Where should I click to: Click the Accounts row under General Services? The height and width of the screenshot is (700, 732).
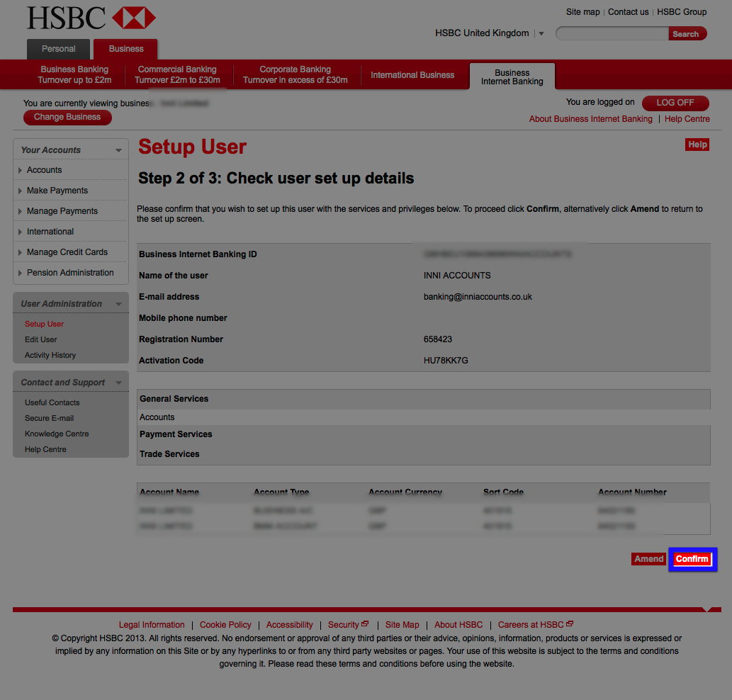pos(424,418)
